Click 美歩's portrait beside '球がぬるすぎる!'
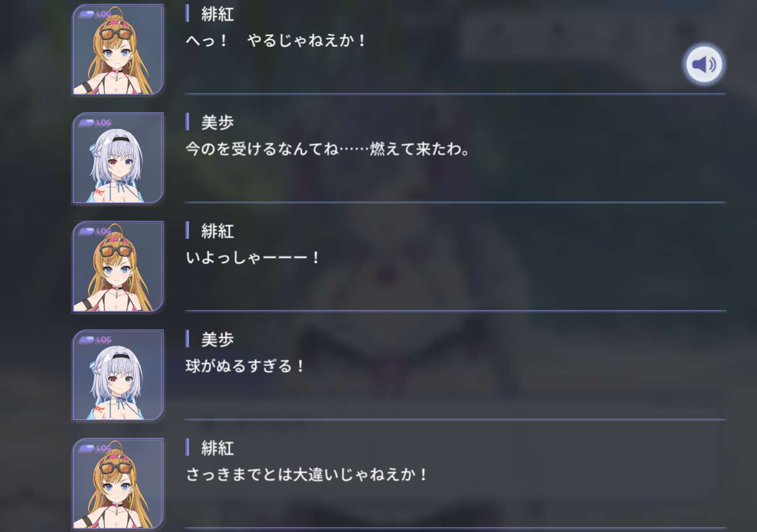The width and height of the screenshot is (757, 532). [x=118, y=375]
